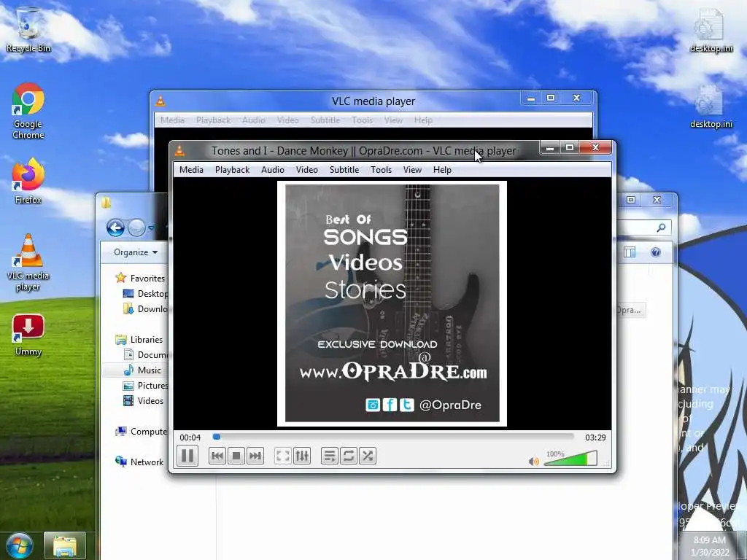The image size is (747, 560).
Task: Skip to next track in VLC
Action: [255, 456]
